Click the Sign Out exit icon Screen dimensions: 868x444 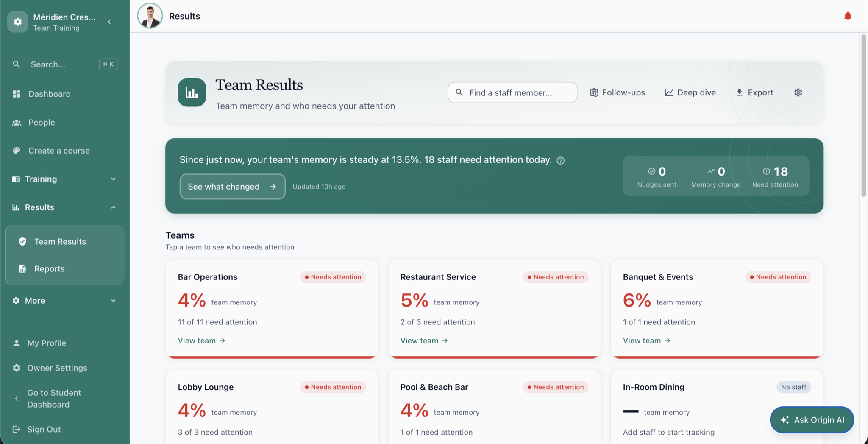(17, 429)
